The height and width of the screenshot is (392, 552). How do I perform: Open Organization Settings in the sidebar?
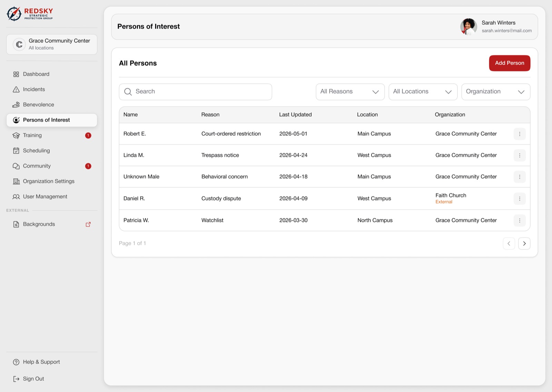(52, 181)
